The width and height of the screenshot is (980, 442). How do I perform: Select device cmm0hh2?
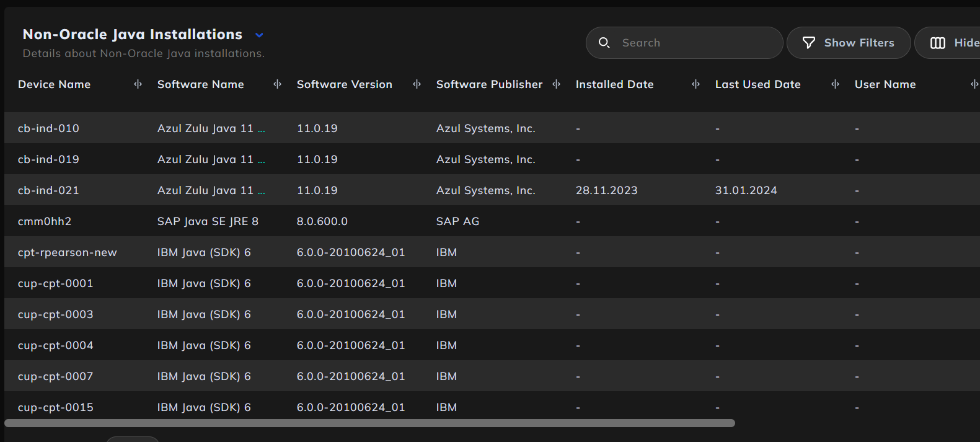(x=45, y=221)
